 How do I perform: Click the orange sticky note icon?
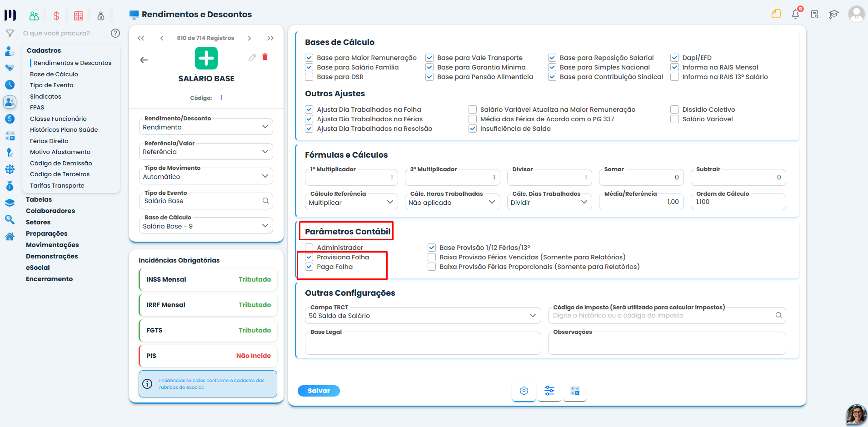[x=776, y=14]
